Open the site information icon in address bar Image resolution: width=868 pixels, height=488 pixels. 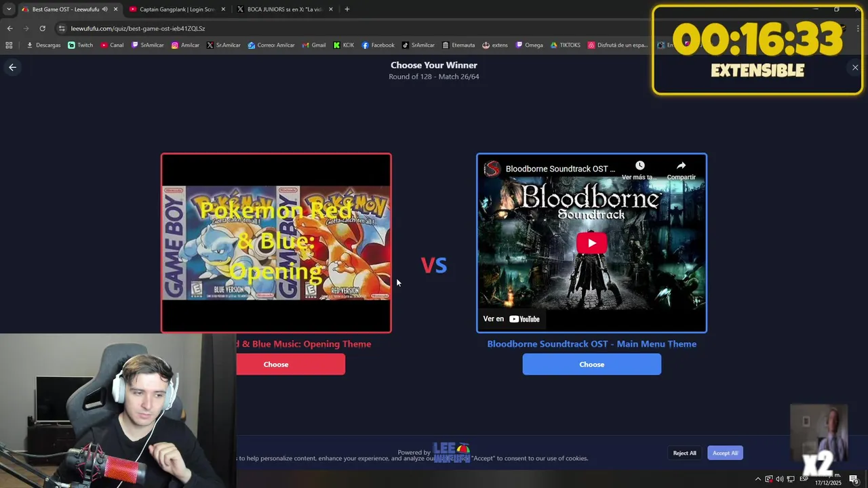point(62,28)
